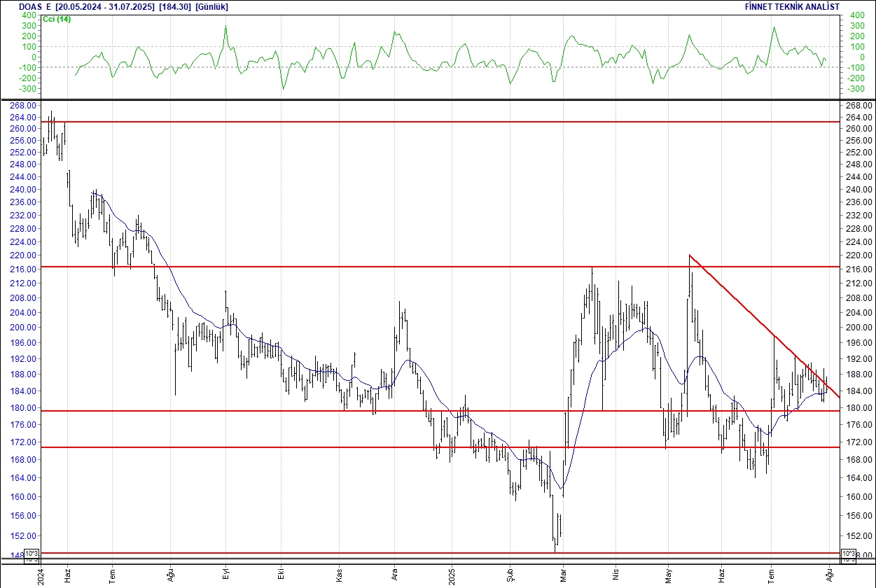Screen dimensions: 876x588
Task: Select the Cci (14) indicator label
Action: 57,19
